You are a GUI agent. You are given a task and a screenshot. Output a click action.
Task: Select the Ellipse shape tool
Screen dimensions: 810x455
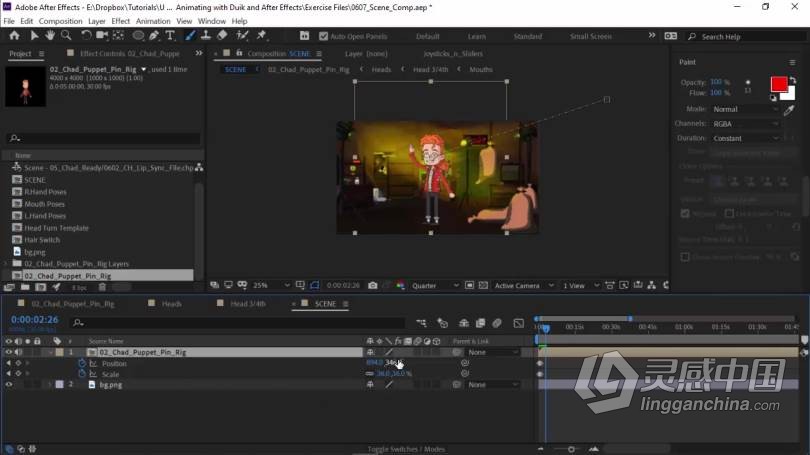tap(138, 35)
